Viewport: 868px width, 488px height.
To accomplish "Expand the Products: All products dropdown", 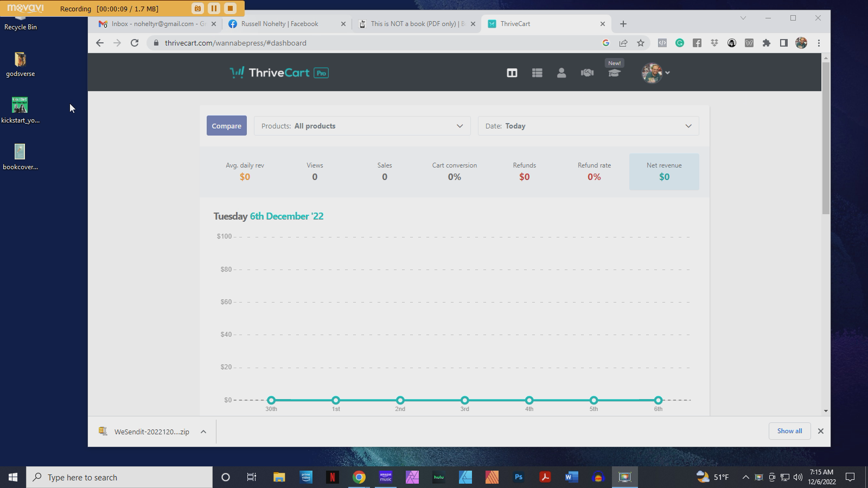I will [x=362, y=126].
